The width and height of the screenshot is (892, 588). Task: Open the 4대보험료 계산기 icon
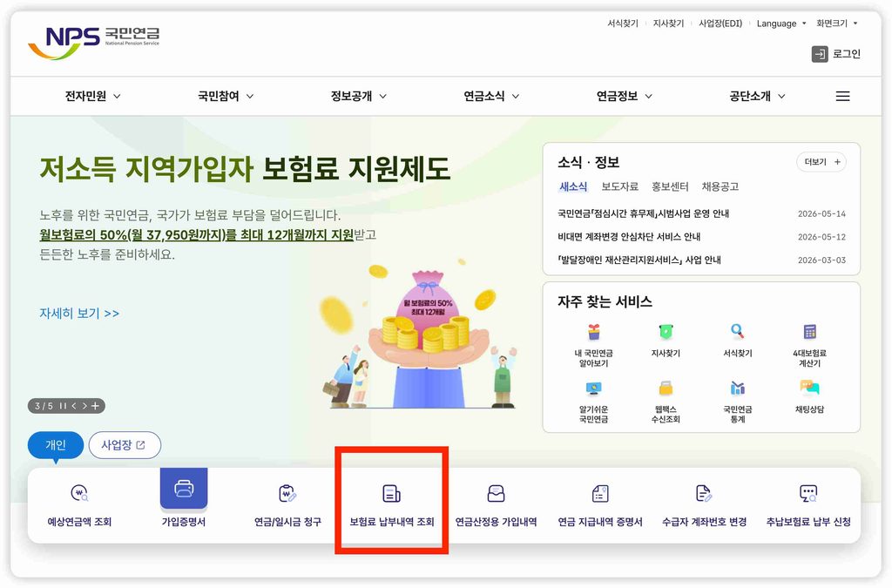tap(809, 331)
